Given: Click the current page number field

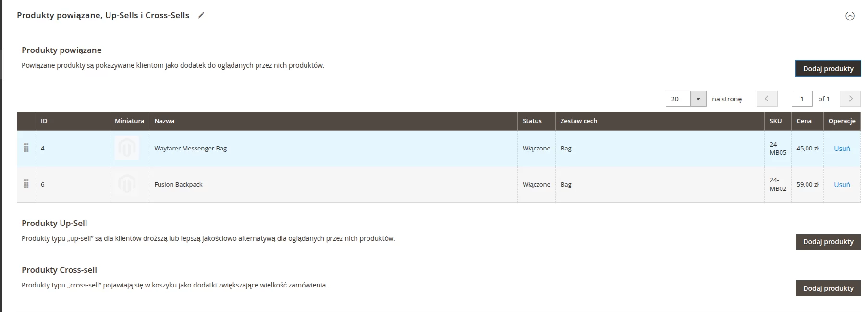Looking at the screenshot, I should pos(802,99).
